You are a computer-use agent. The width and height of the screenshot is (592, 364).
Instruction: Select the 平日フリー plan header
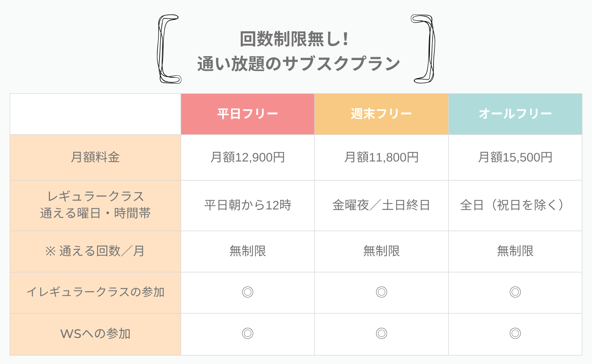pyautogui.click(x=248, y=114)
